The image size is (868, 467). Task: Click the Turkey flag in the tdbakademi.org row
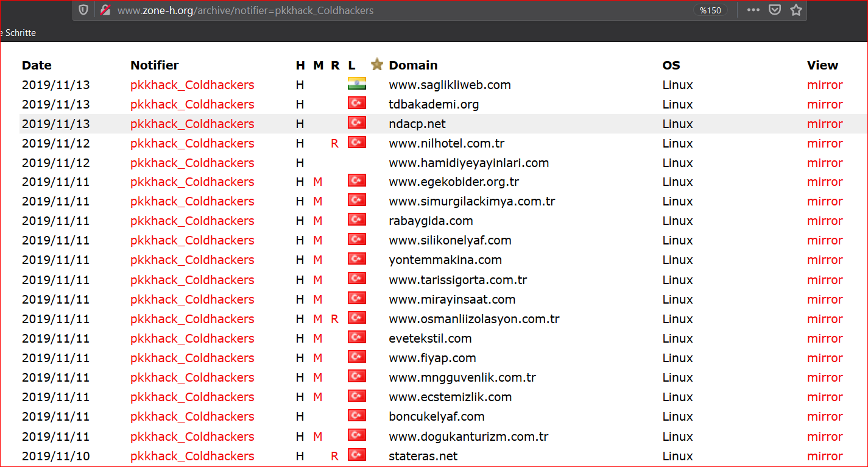(x=356, y=104)
